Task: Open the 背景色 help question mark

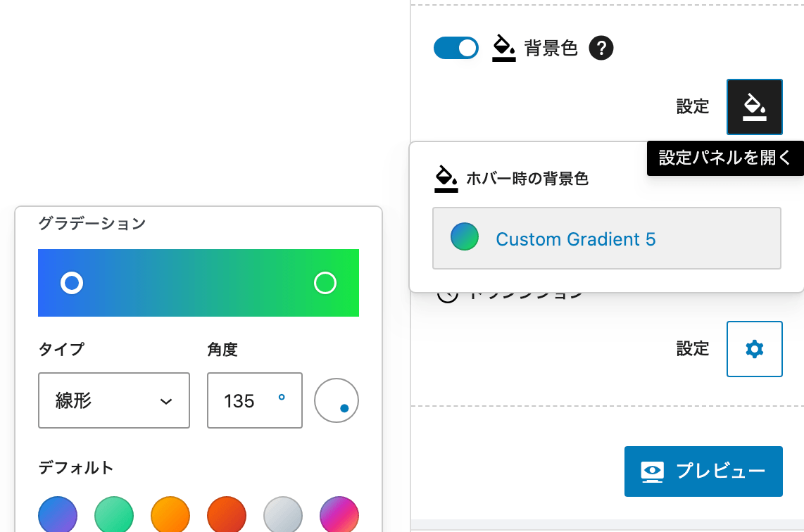Action: pos(601,48)
